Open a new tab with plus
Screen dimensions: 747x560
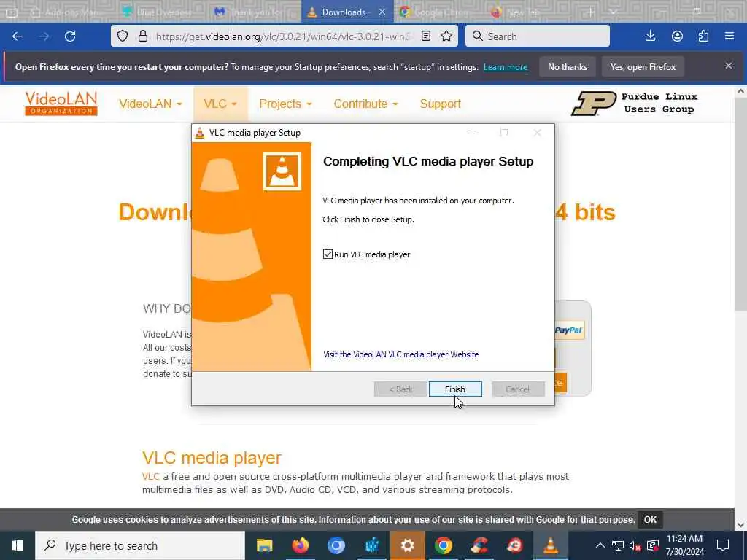pyautogui.click(x=591, y=12)
